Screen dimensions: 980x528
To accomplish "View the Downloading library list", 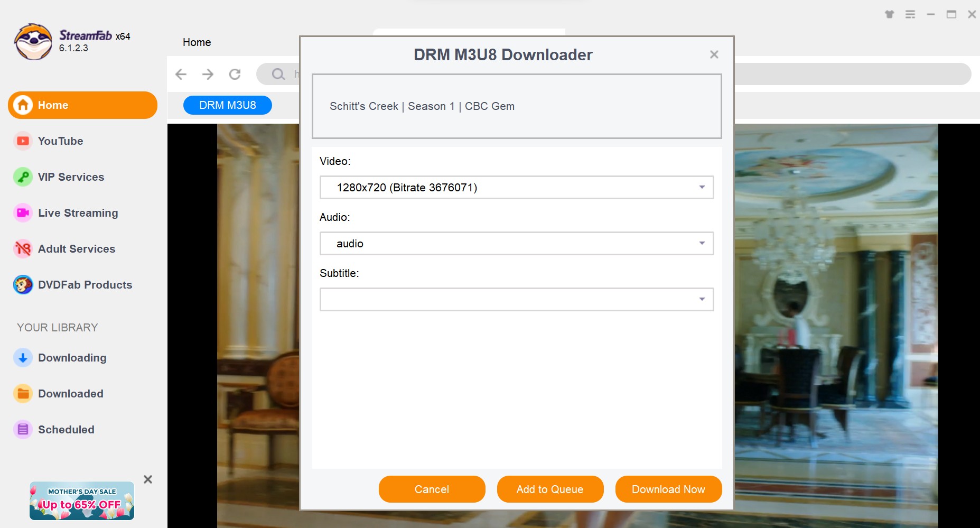I will point(72,358).
